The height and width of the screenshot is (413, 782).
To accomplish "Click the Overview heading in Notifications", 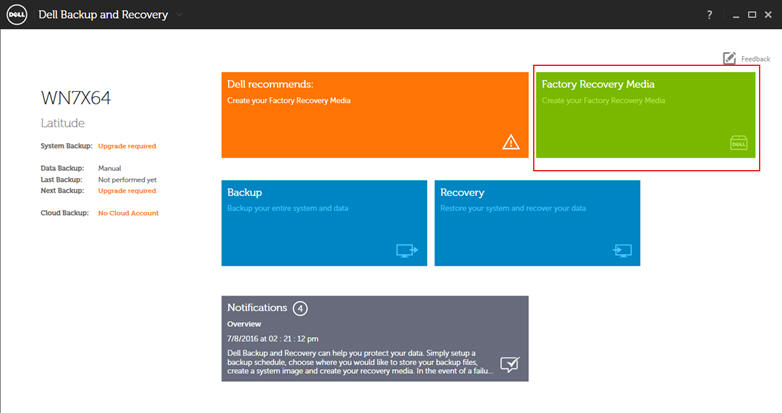I will coord(244,324).
